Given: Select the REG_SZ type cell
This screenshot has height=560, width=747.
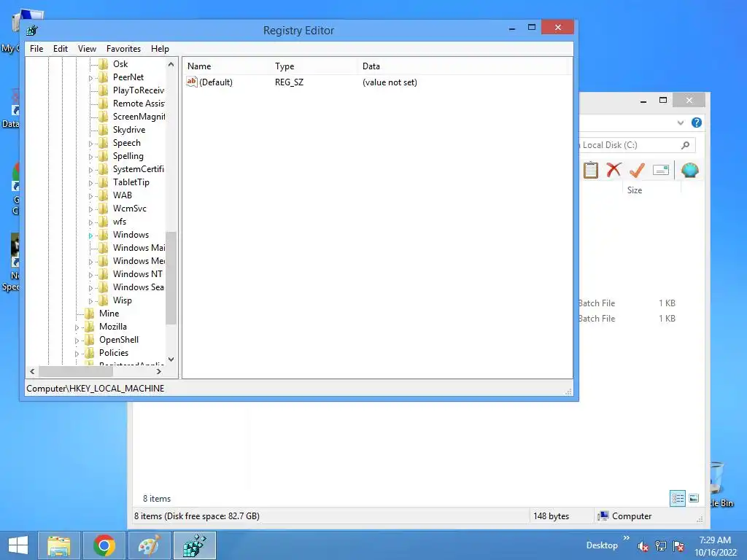Looking at the screenshot, I should [289, 82].
